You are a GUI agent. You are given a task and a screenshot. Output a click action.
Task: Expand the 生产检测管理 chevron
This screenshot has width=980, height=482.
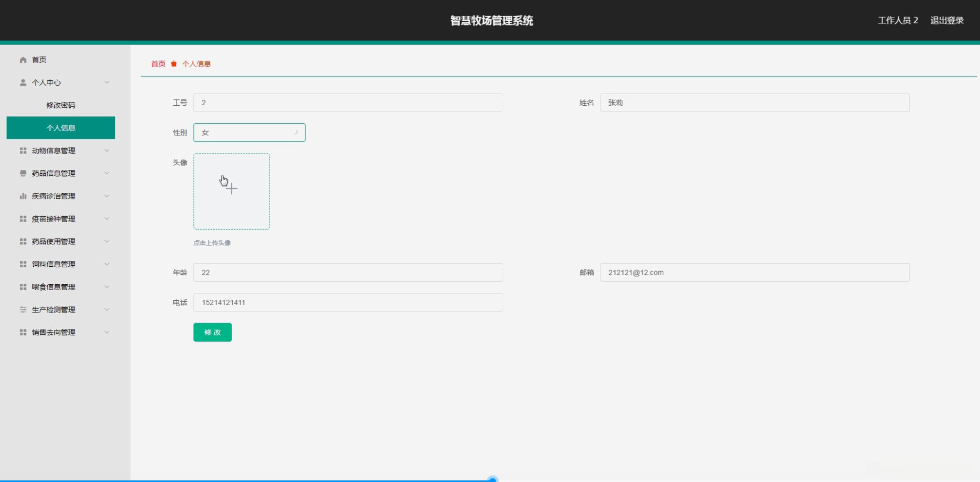(x=107, y=310)
